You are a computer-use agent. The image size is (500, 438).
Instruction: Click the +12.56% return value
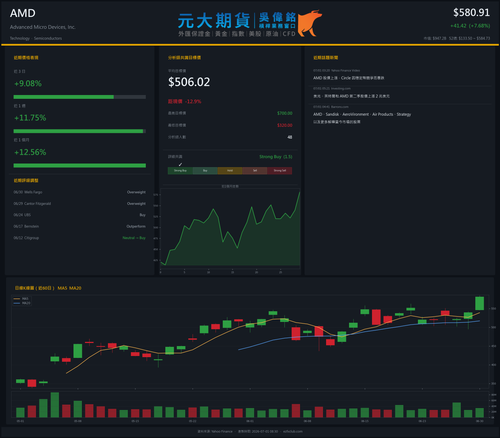pos(30,152)
